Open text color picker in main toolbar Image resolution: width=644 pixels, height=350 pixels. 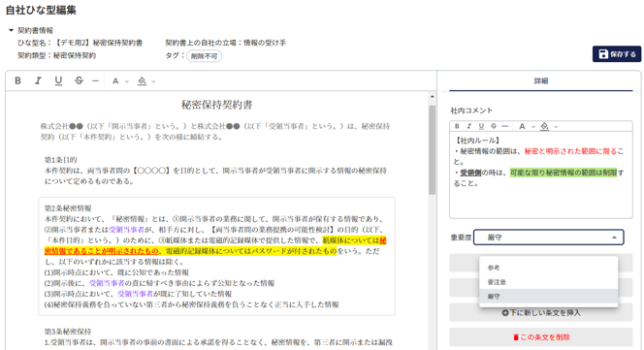[115, 81]
